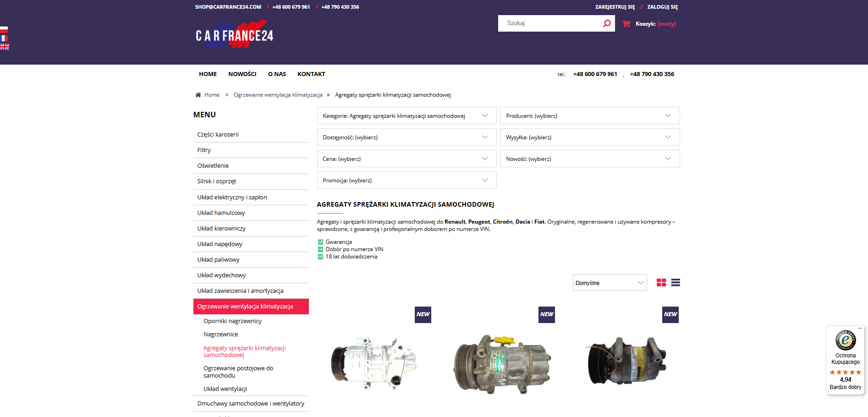Open the Dostępność filter dropdown
This screenshot has width=868, height=417.
406,137
